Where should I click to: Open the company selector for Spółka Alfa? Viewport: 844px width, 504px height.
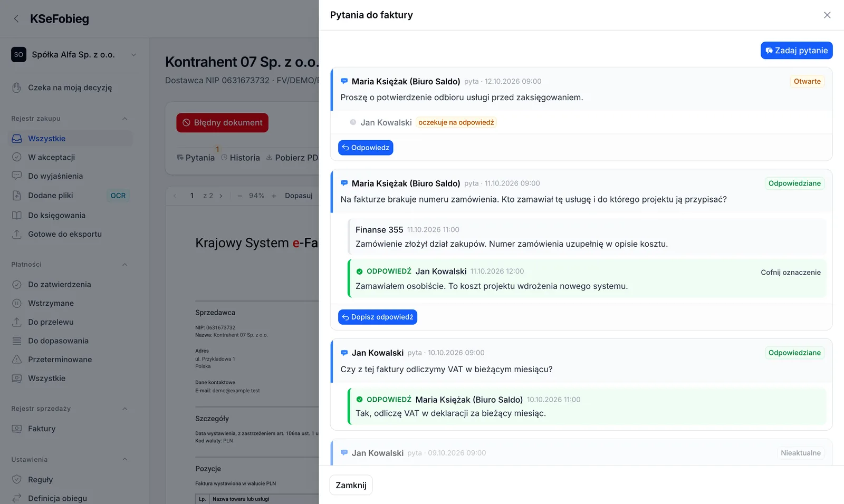click(x=74, y=55)
